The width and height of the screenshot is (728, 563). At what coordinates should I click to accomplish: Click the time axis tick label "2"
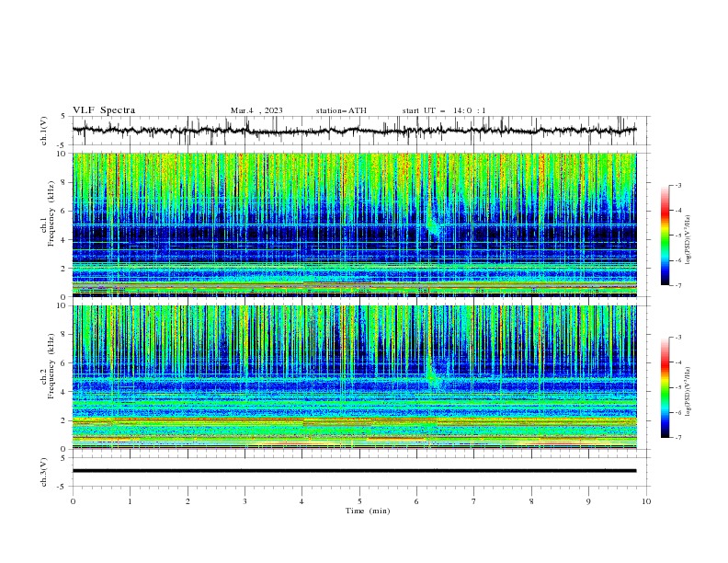tap(188, 501)
